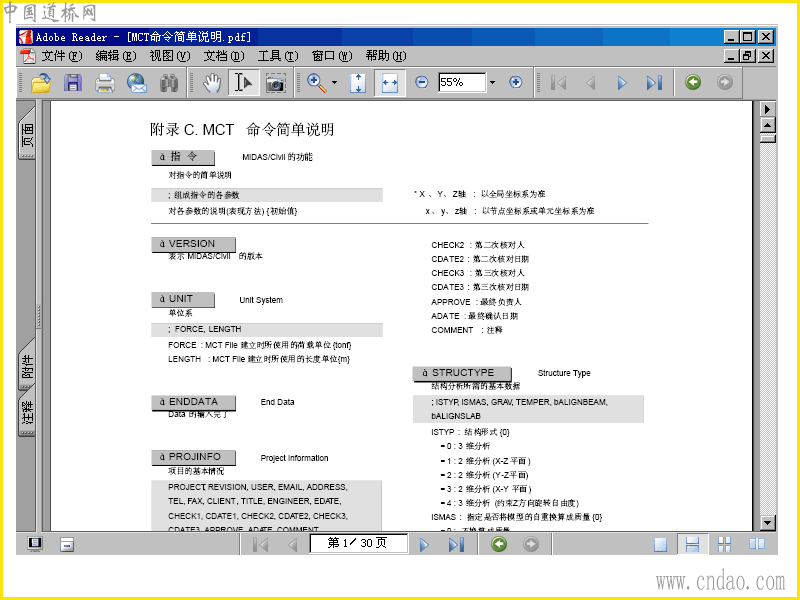The height and width of the screenshot is (600, 800).
Task: Click the PDF document icon in menu bar
Action: [x=28, y=56]
